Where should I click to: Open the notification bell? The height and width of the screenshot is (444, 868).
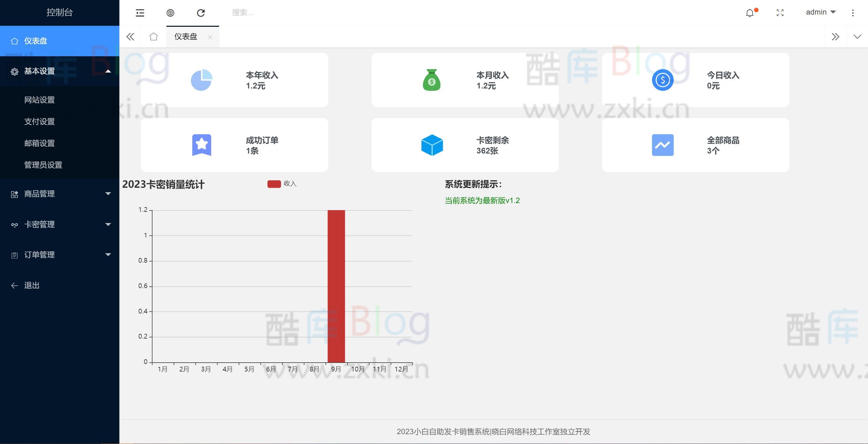coord(750,13)
